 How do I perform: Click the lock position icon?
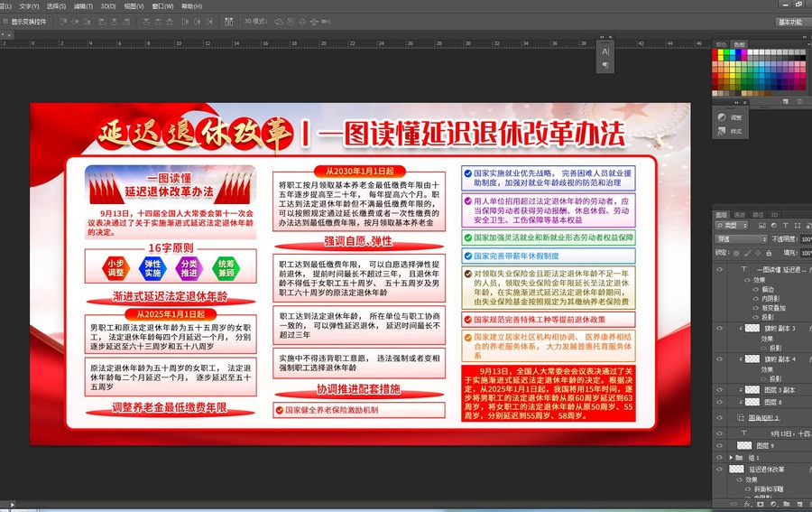(758, 253)
